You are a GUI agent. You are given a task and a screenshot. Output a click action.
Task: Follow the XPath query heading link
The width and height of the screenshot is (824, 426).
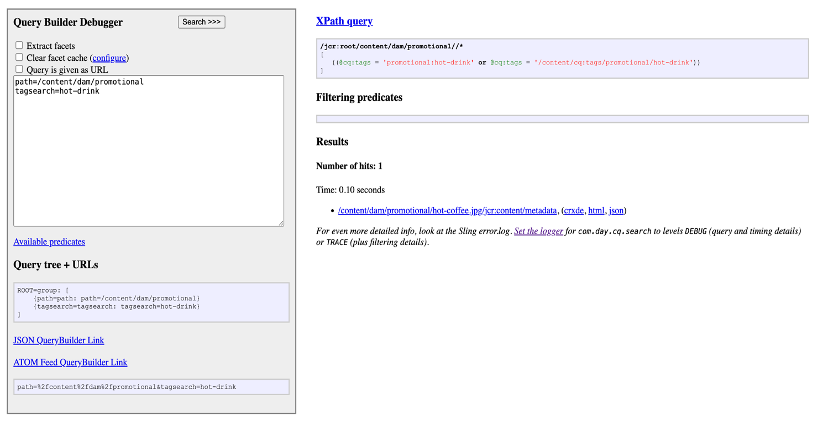tap(344, 20)
